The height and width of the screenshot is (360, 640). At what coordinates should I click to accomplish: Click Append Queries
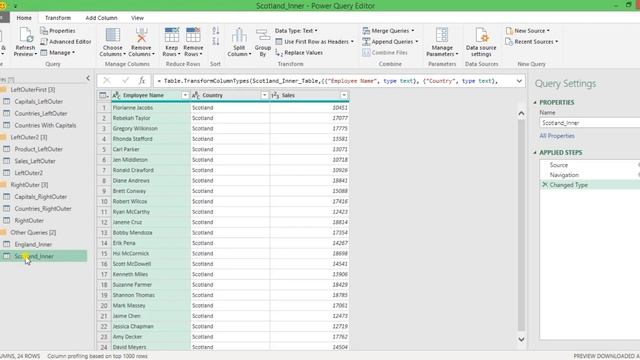pos(390,42)
